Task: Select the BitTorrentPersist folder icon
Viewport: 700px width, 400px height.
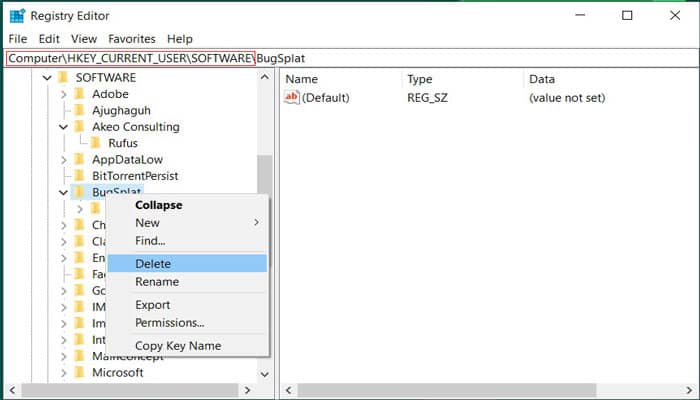Action: [x=81, y=176]
